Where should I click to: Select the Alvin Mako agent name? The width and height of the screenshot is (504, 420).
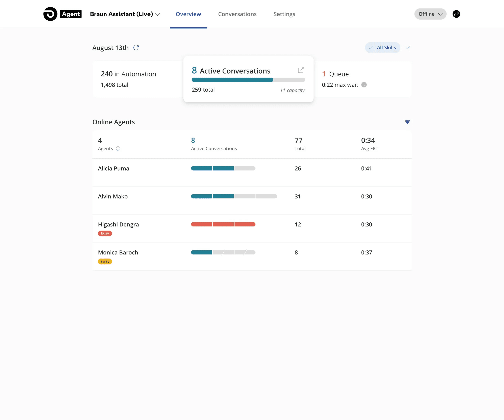tap(113, 197)
